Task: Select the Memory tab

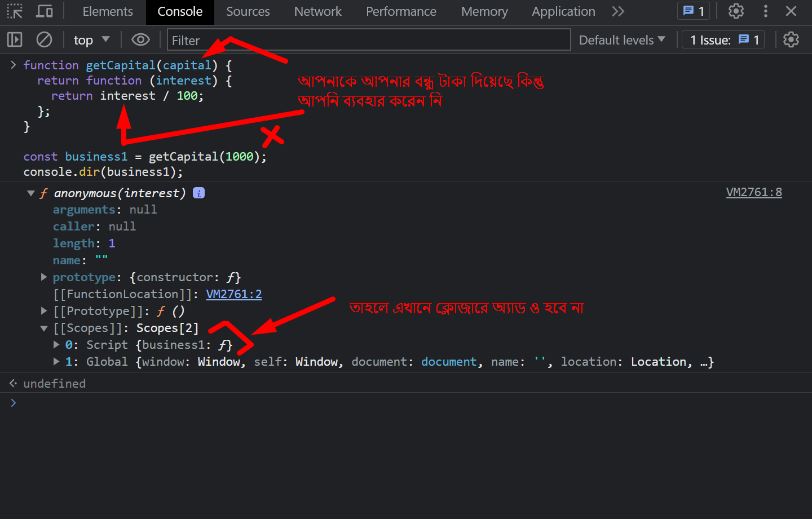Action: pyautogui.click(x=484, y=11)
